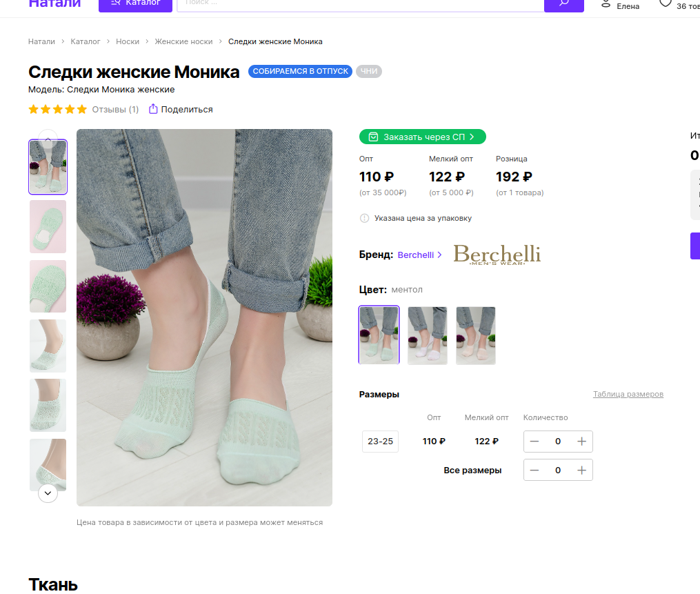Select the pink-background sock sole thumbnail
Viewport: 700px width, 594px height.
coord(48,226)
